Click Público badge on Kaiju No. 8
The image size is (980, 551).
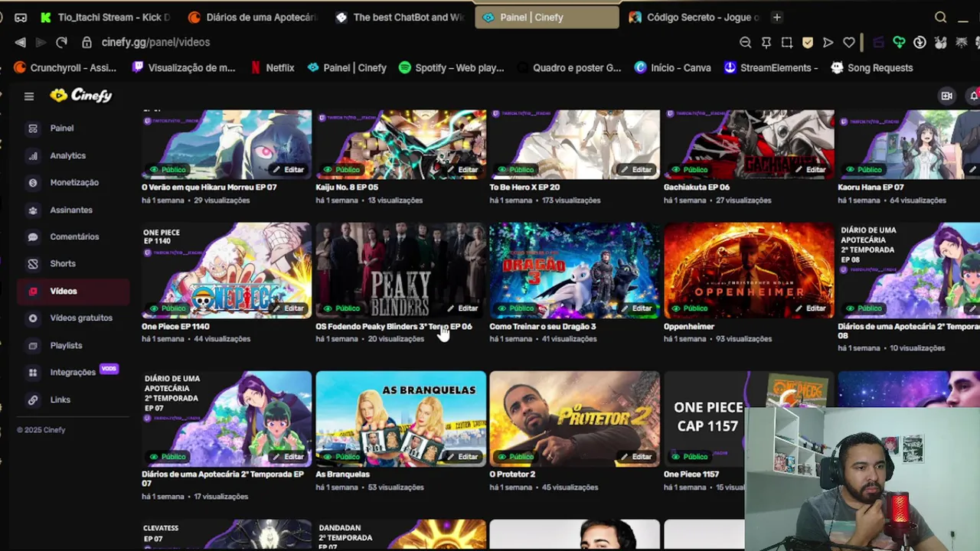(x=341, y=170)
